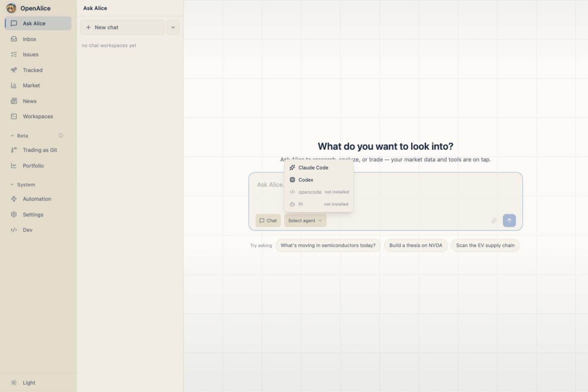This screenshot has width=588, height=392.
Task: Click the attachment paperclip icon
Action: [494, 220]
